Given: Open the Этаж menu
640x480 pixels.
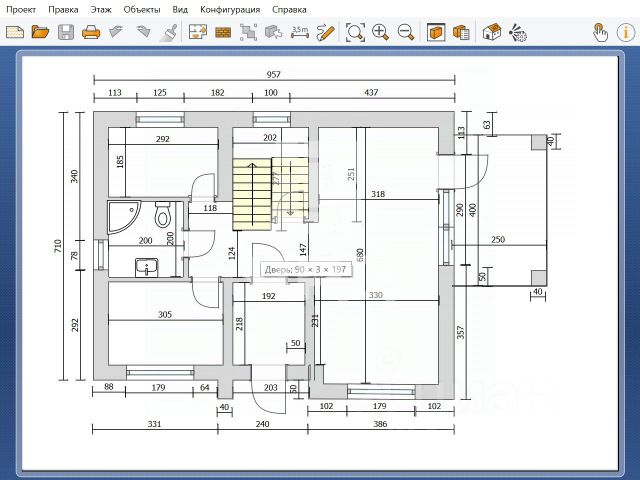Looking at the screenshot, I should [101, 9].
